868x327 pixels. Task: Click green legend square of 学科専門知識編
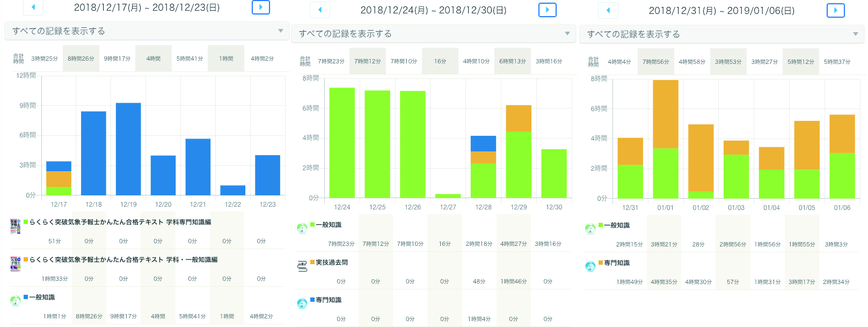[26, 222]
